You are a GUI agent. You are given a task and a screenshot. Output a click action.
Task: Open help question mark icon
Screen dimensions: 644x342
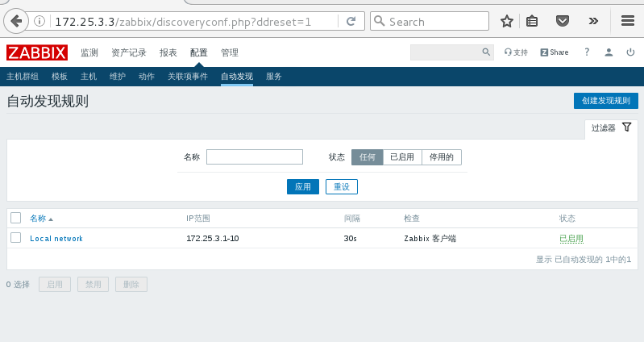click(587, 52)
